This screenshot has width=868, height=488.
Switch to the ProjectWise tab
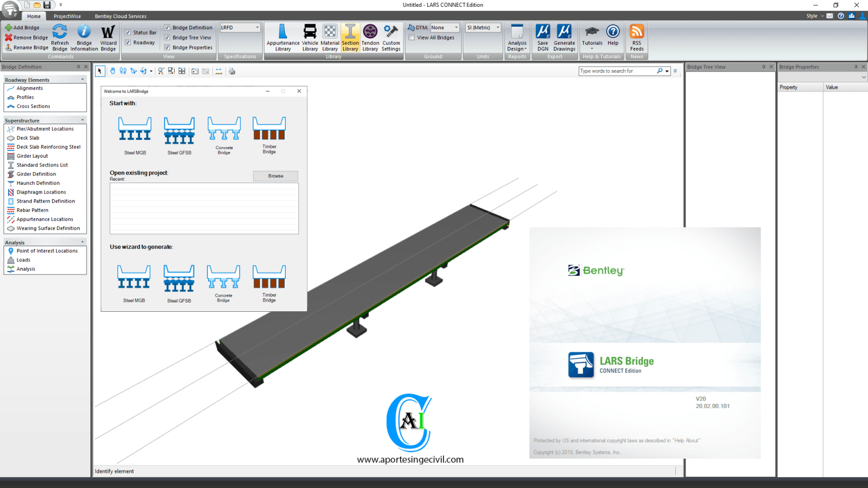coord(67,16)
